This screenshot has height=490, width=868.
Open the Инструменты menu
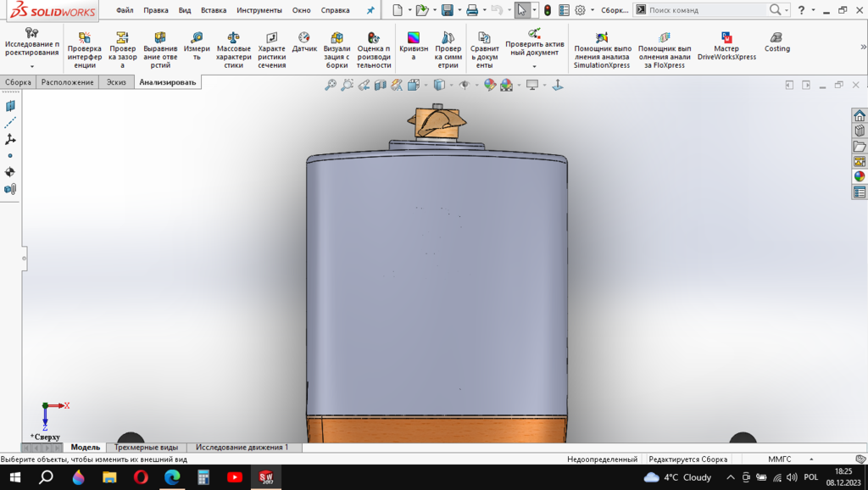(259, 10)
